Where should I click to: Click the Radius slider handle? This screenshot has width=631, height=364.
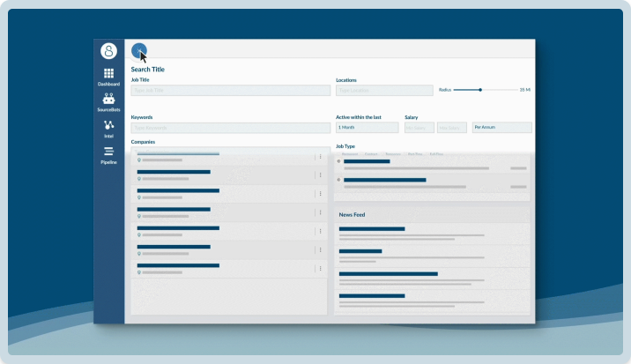click(480, 90)
